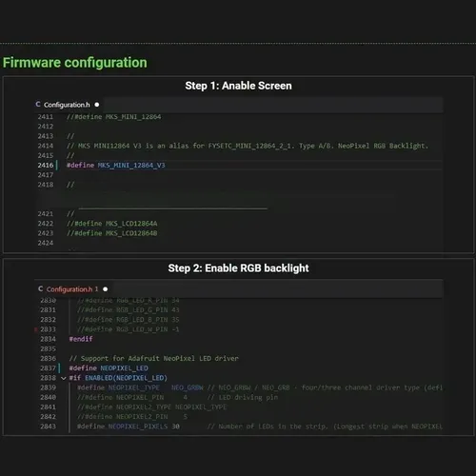Click the NEOPIXEL_PIXELS value 30

point(176,426)
